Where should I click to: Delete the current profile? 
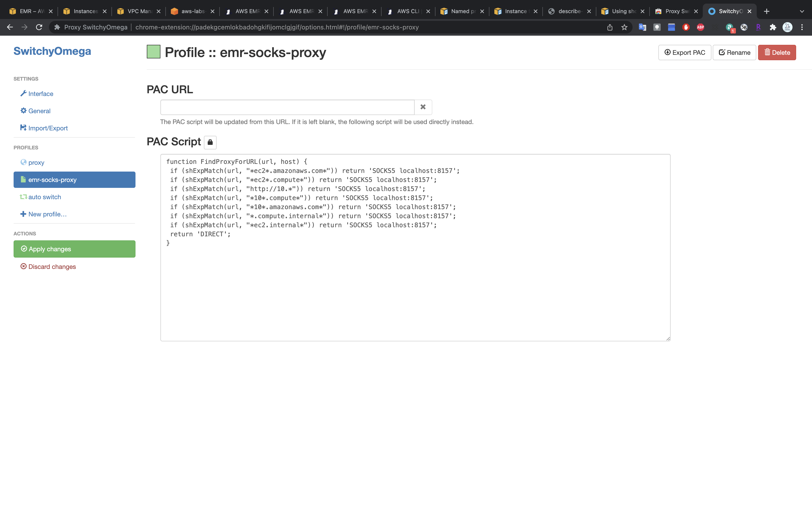point(777,52)
